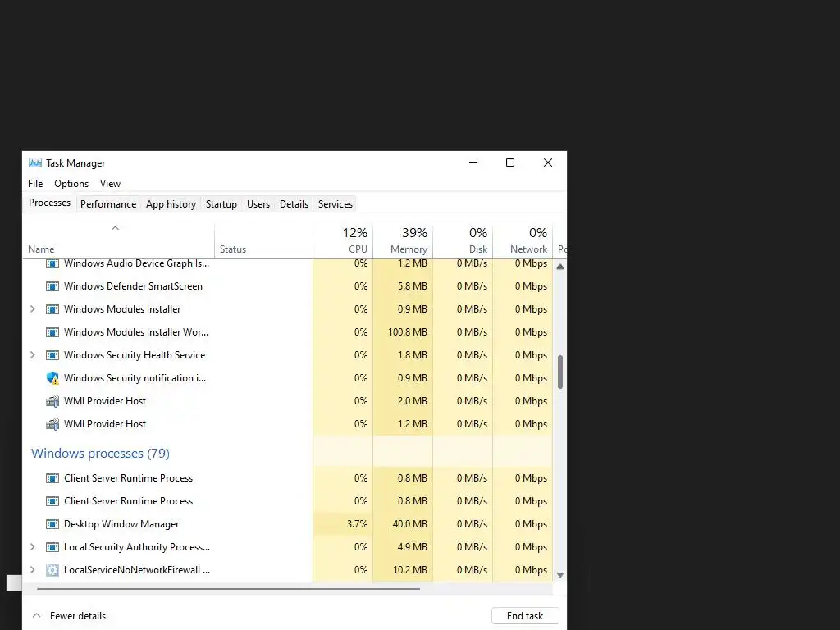Expand Local Security Authority Process
840x630 pixels.
[x=32, y=547]
